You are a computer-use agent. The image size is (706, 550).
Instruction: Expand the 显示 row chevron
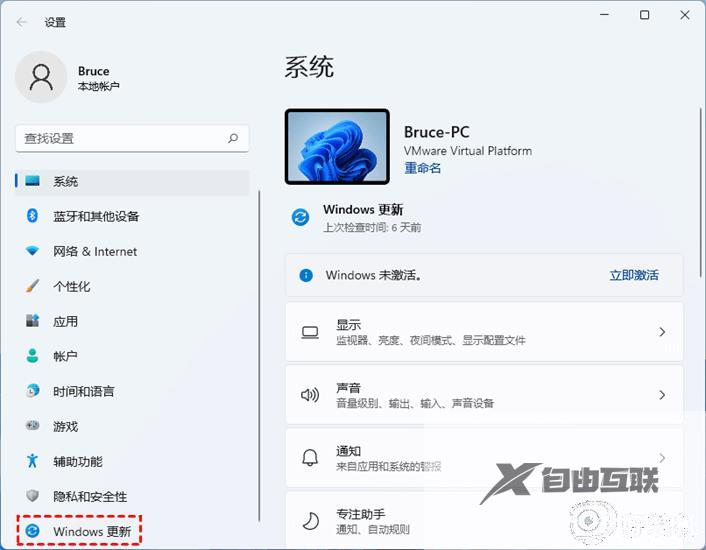tap(662, 332)
